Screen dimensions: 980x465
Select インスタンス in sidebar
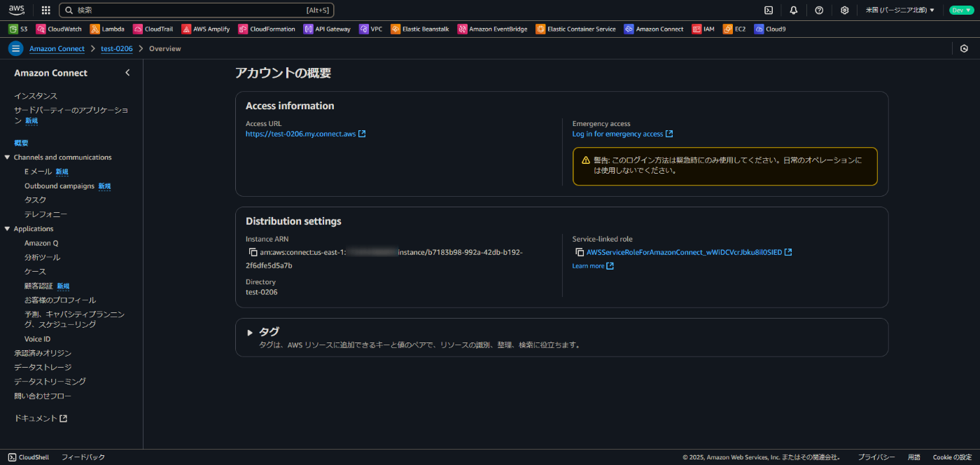click(x=36, y=96)
